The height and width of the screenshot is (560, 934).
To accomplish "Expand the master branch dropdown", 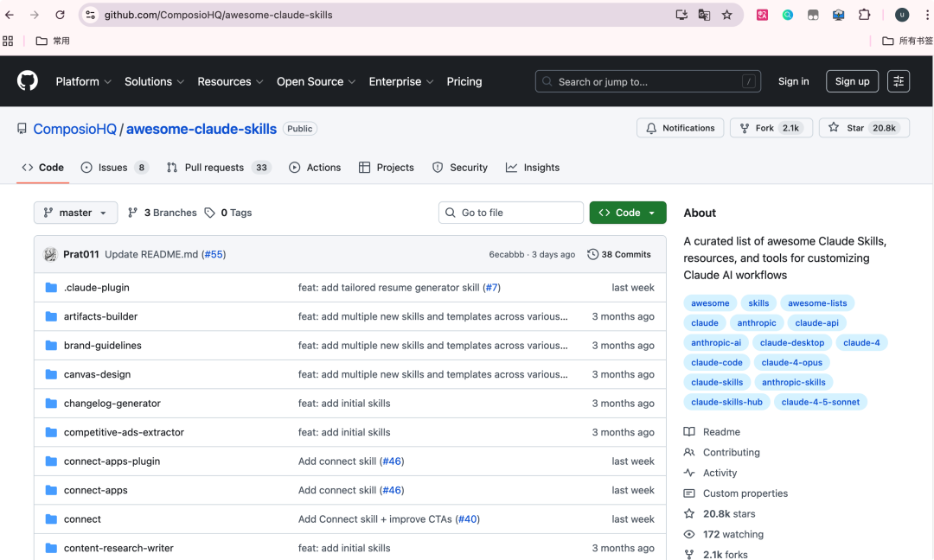I will coord(75,213).
